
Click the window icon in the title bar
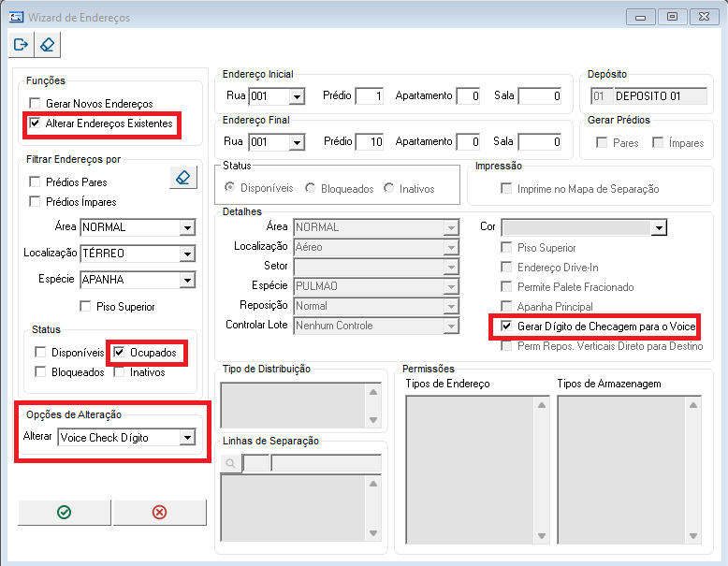click(17, 17)
